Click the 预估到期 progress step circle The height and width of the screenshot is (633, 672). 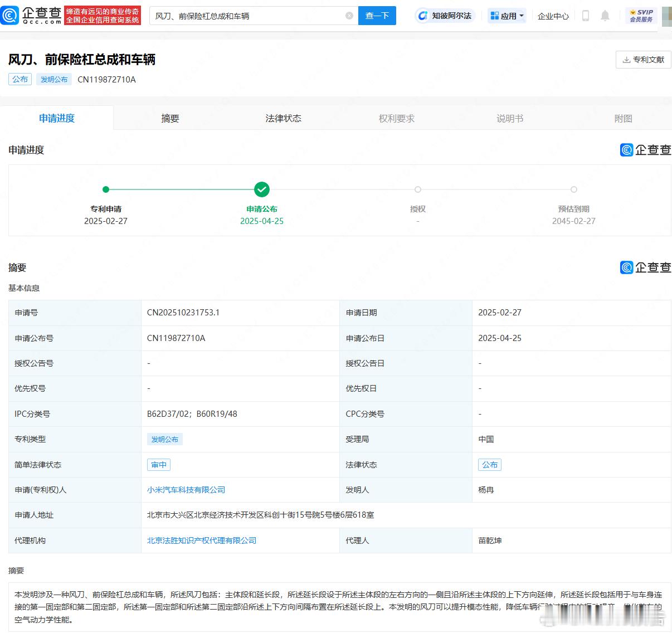(x=574, y=189)
